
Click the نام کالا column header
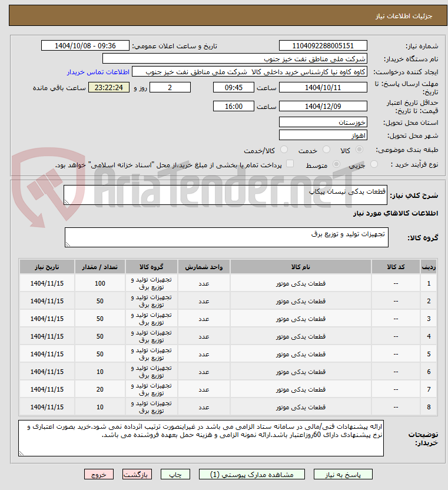click(301, 267)
